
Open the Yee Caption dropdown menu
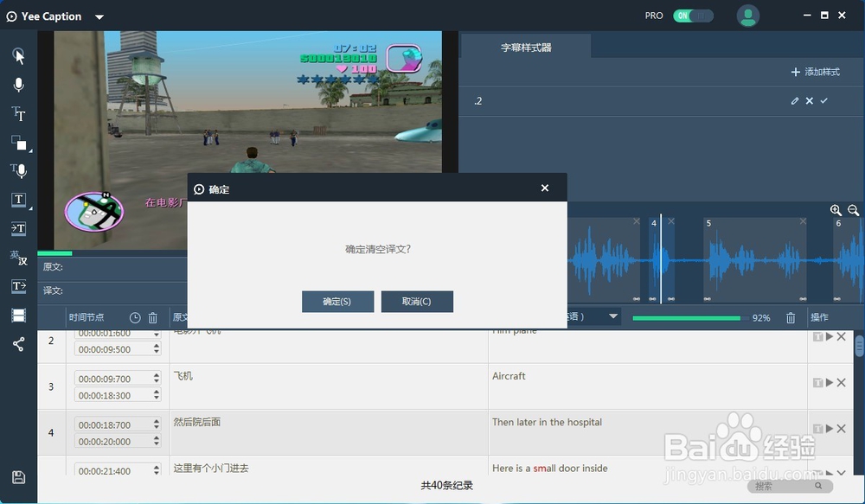click(x=99, y=17)
